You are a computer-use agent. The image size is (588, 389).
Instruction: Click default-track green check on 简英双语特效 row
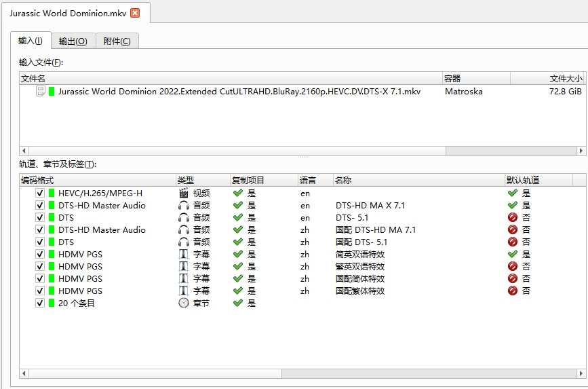[512, 254]
